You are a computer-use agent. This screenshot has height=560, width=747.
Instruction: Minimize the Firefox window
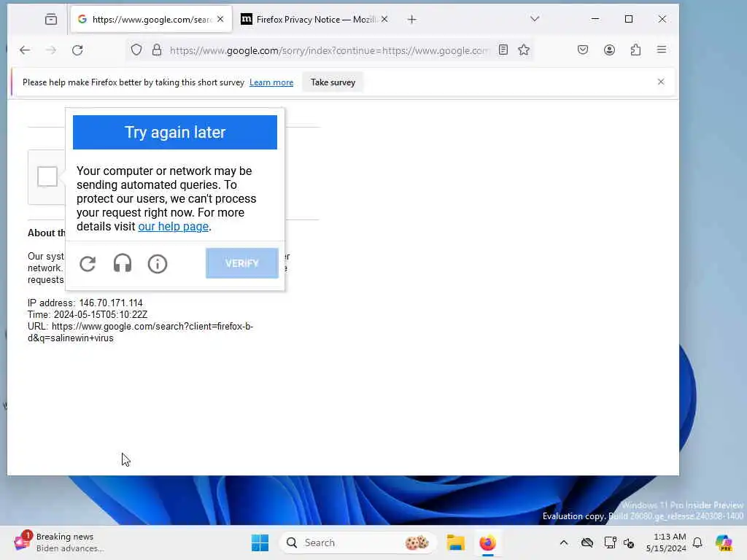coord(595,19)
